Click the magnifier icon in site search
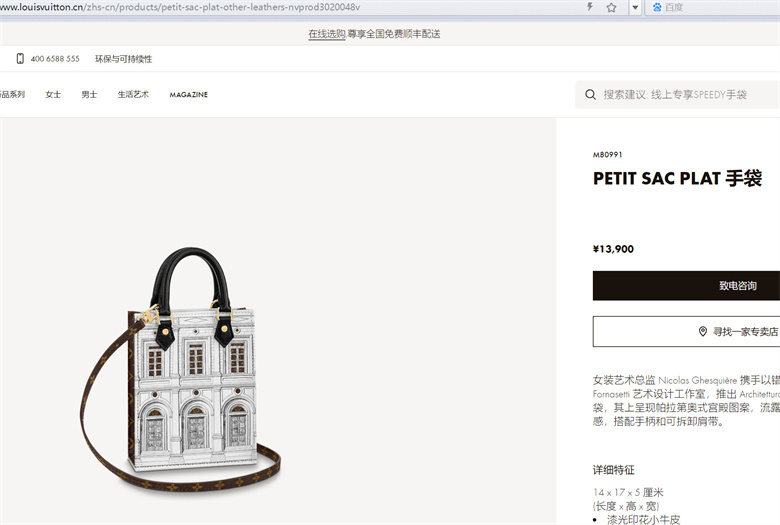This screenshot has height=525, width=780. 590,95
